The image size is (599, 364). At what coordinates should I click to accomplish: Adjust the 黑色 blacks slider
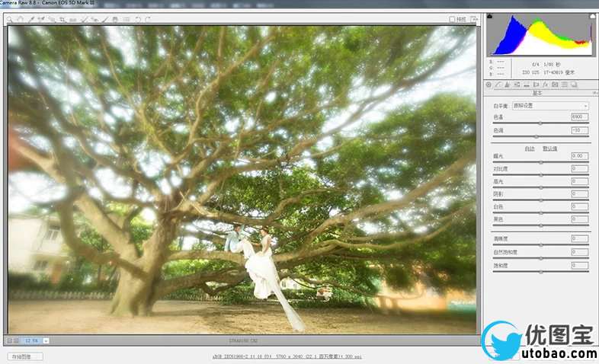coord(540,225)
